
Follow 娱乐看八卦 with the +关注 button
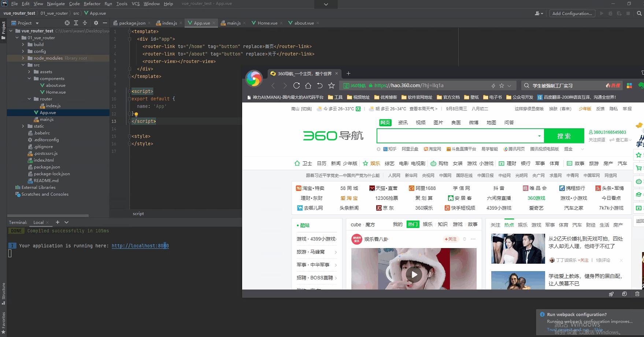451,239
